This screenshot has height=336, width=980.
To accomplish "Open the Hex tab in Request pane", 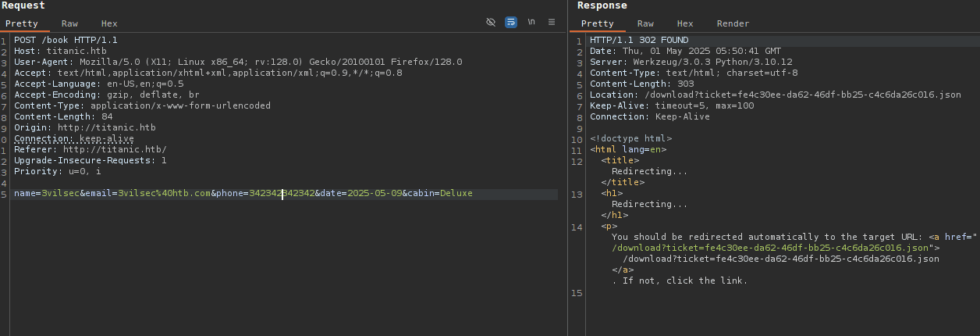I will coord(109,23).
